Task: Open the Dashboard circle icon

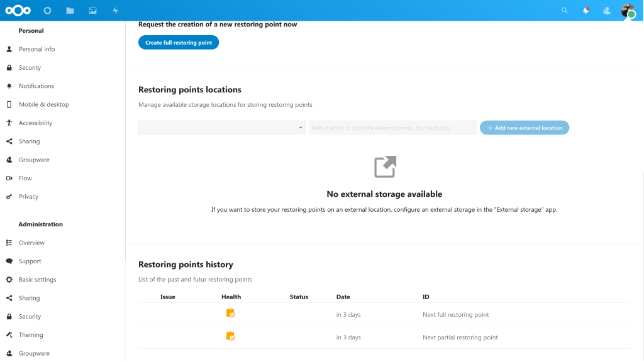Action: point(49,11)
